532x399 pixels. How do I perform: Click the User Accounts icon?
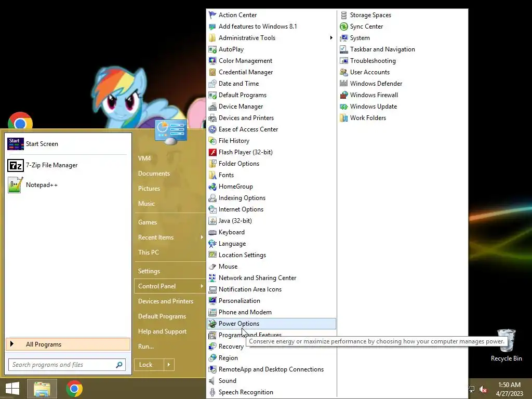pos(344,72)
